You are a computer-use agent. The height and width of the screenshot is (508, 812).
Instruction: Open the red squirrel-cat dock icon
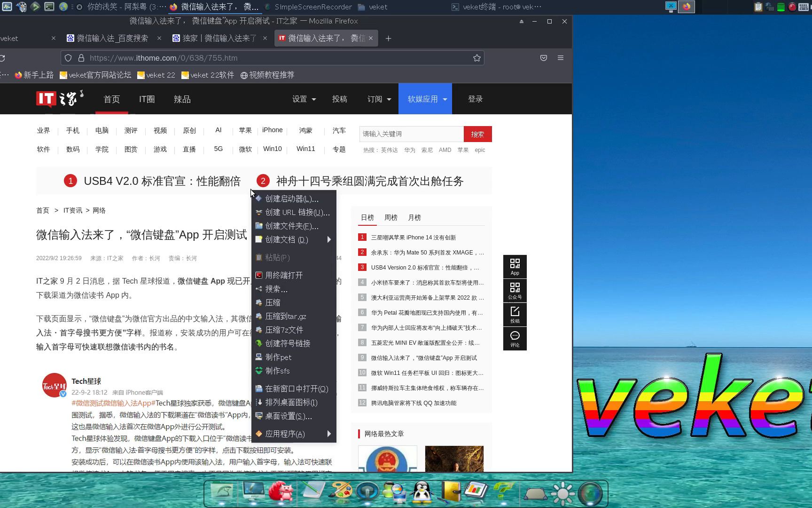click(281, 492)
